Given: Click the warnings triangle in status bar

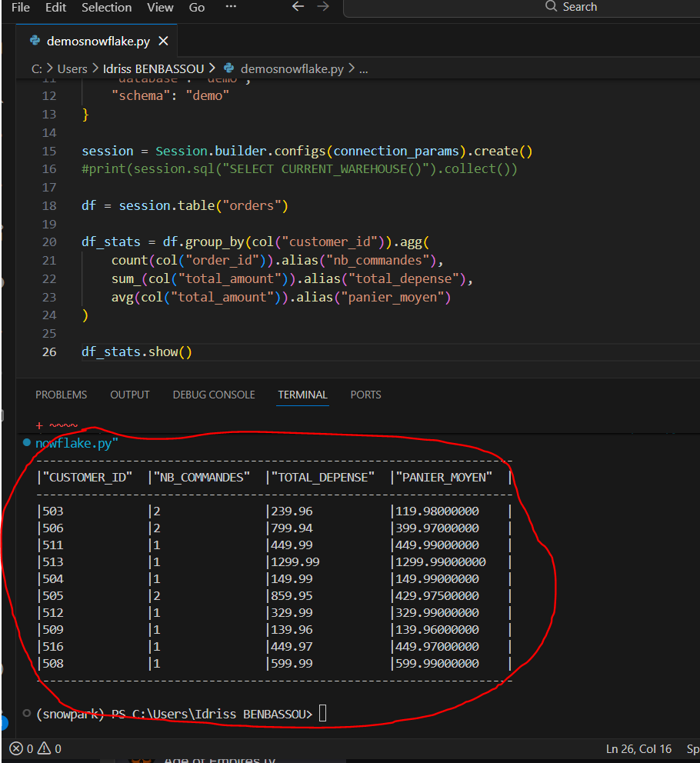Looking at the screenshot, I should [x=44, y=748].
